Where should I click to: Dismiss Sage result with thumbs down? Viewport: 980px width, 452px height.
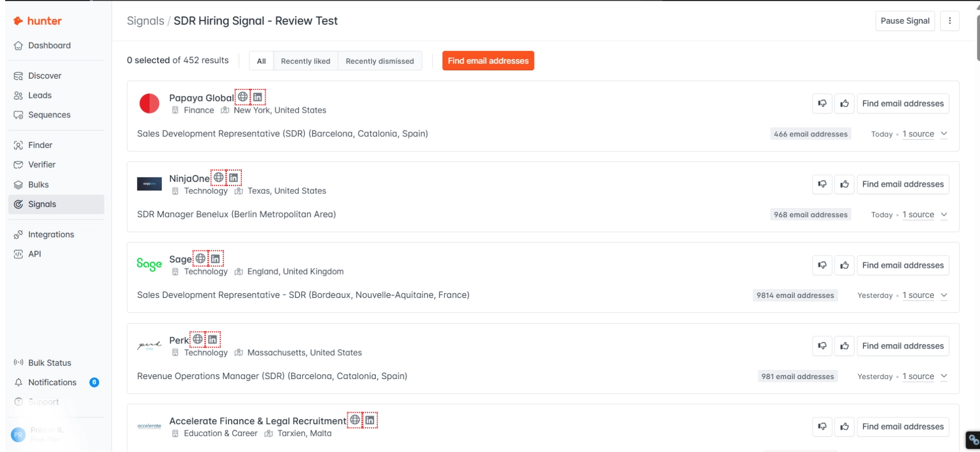point(822,265)
